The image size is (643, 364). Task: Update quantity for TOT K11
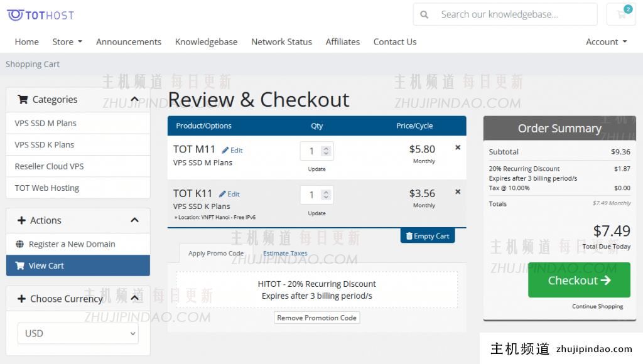click(x=316, y=213)
